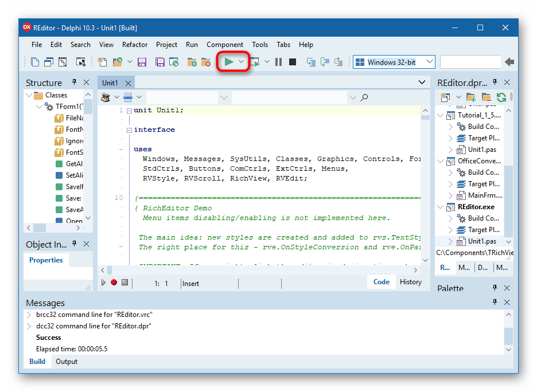Open the Run Without Debugging dropdown arrow
This screenshot has height=392, width=537.
[267, 62]
